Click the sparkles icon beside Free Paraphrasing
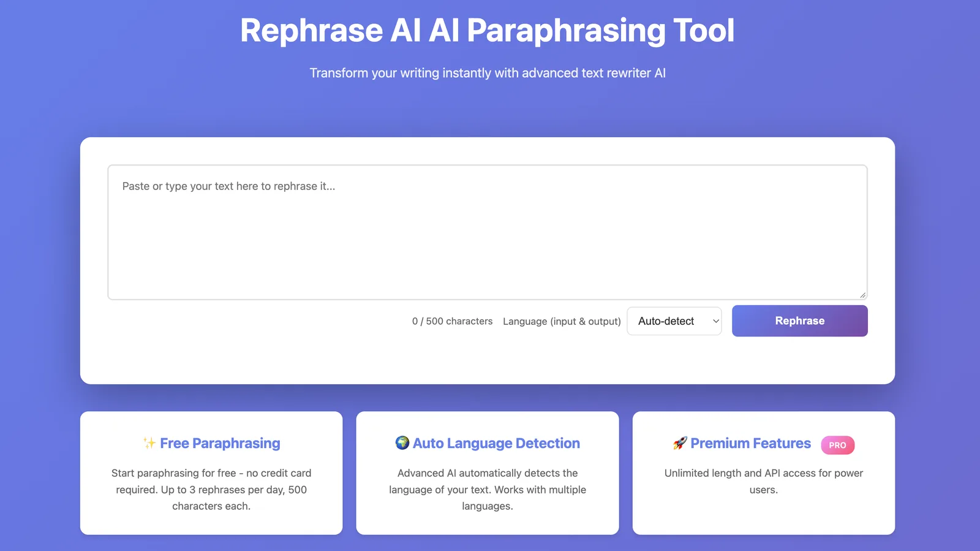 [x=149, y=443]
